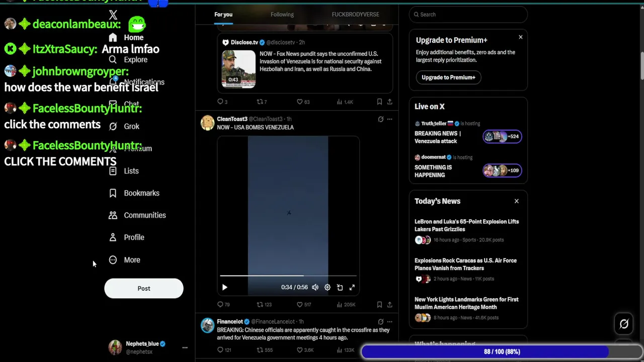Open the X logo home icon

(113, 15)
